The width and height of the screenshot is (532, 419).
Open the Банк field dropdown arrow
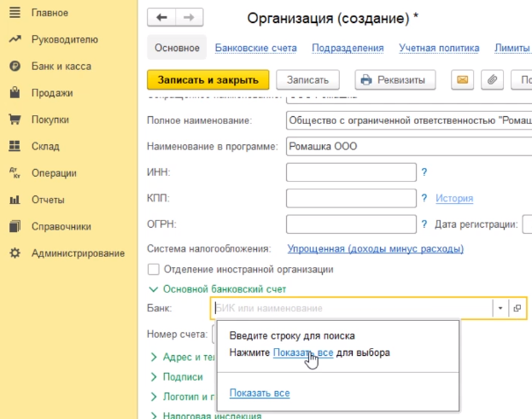coord(499,308)
